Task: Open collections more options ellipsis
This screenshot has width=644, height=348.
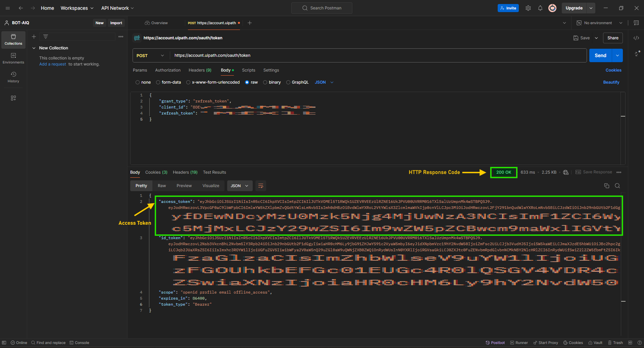Action: (121, 37)
